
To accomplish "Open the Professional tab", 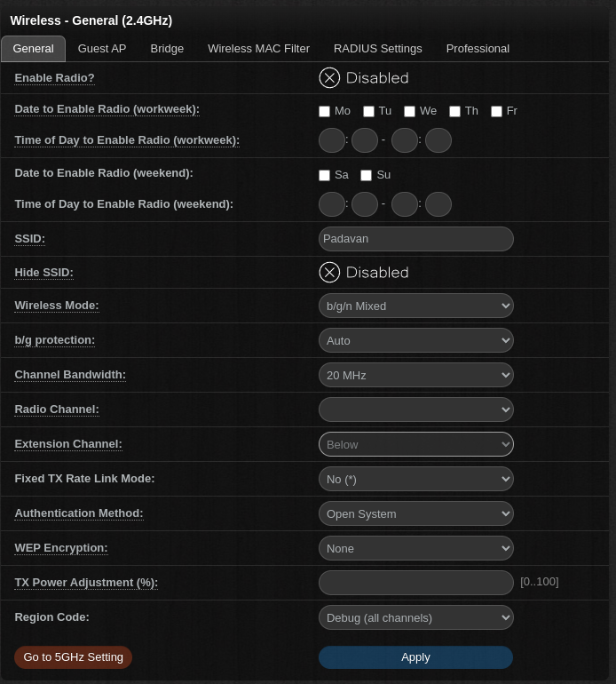I will (478, 49).
